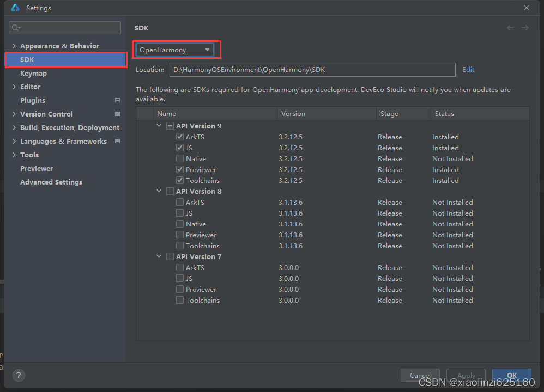Click the Version column header

(327, 113)
